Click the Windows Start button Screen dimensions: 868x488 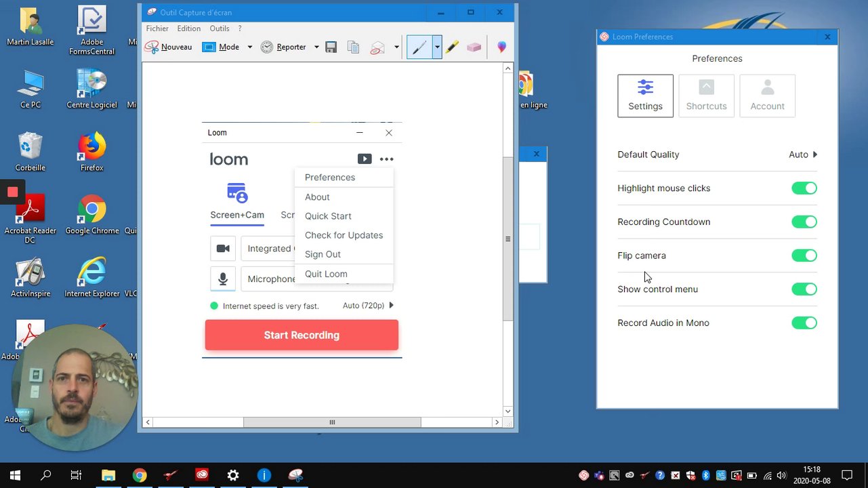click(x=15, y=475)
